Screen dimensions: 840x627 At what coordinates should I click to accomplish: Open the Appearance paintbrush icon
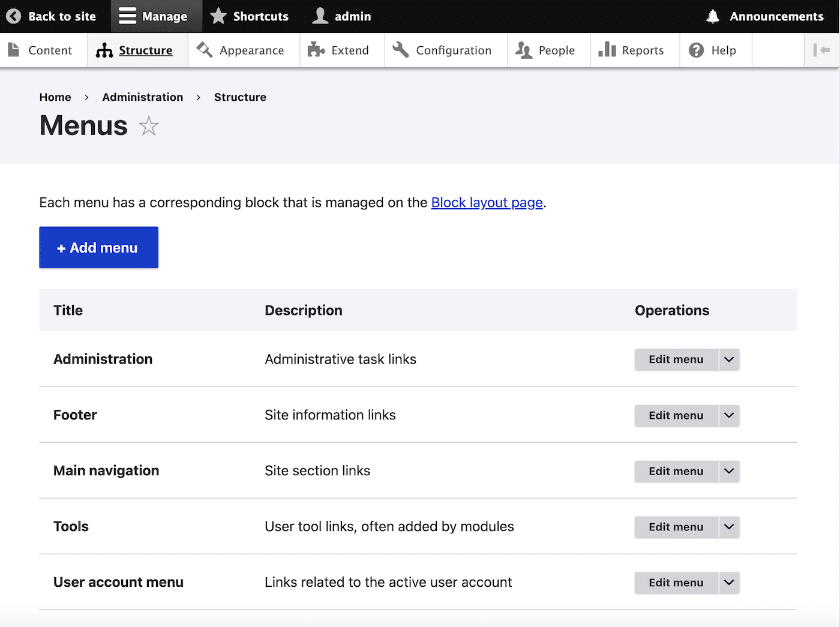pyautogui.click(x=204, y=50)
